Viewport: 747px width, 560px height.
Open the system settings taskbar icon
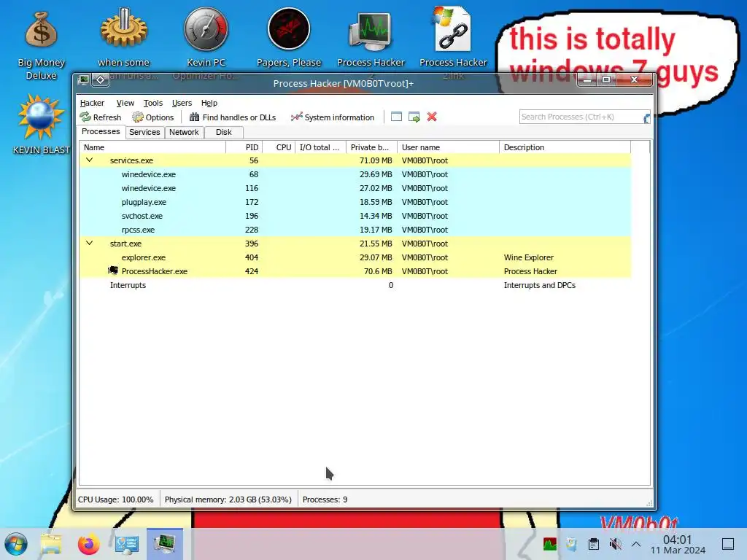tap(127, 544)
